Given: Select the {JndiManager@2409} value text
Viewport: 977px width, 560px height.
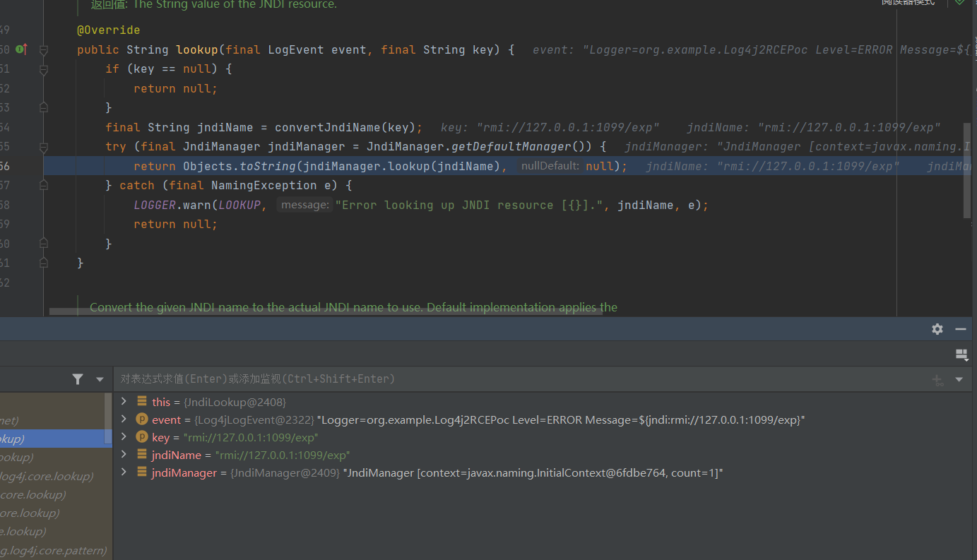Looking at the screenshot, I should pos(285,472).
